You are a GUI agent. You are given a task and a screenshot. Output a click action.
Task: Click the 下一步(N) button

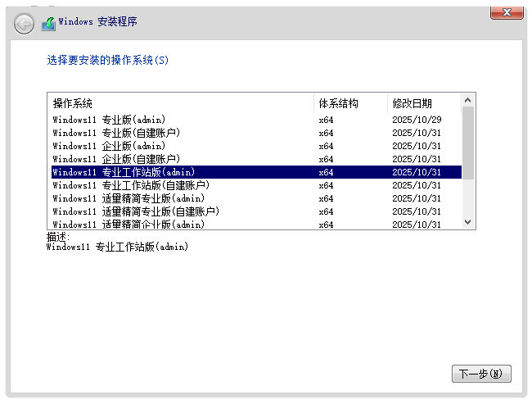point(481,374)
